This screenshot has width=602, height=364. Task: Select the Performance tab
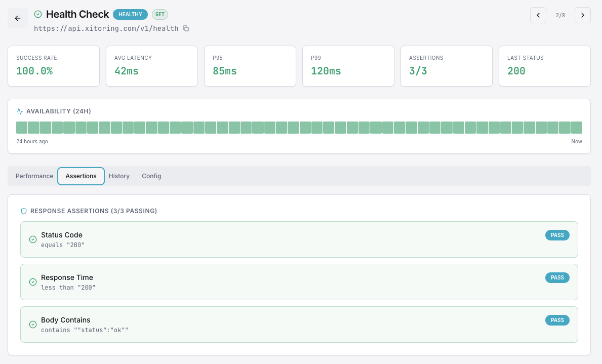pyautogui.click(x=34, y=176)
